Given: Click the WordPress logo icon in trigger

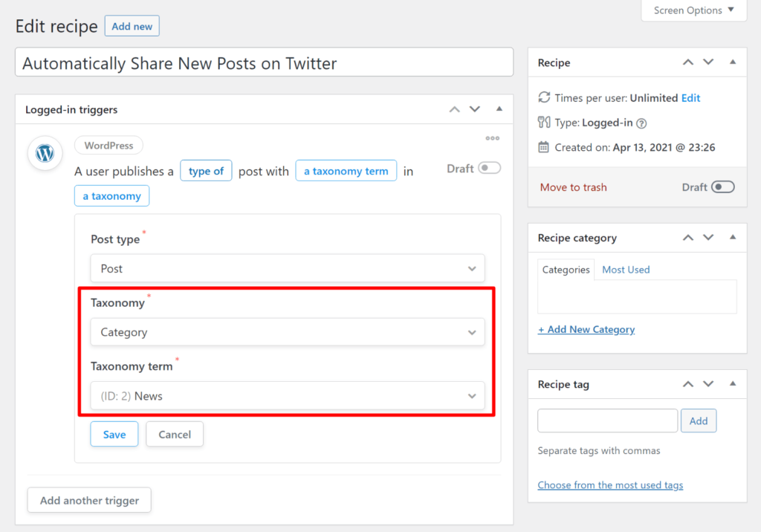Looking at the screenshot, I should coord(45,154).
